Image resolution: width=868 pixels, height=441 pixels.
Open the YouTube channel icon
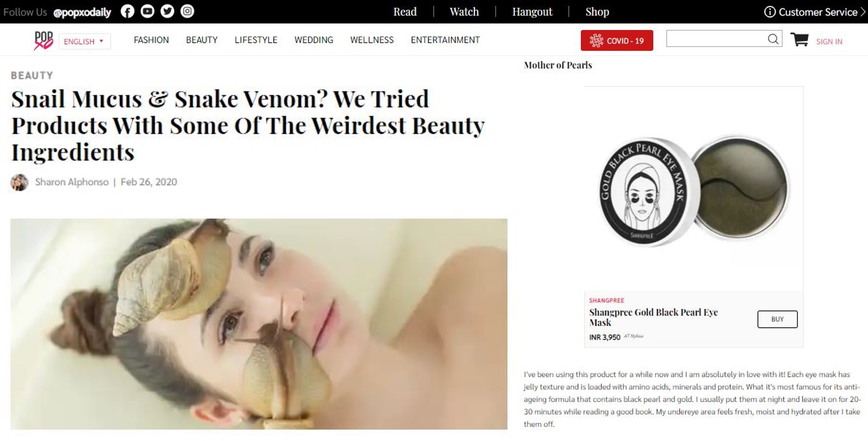(x=147, y=11)
